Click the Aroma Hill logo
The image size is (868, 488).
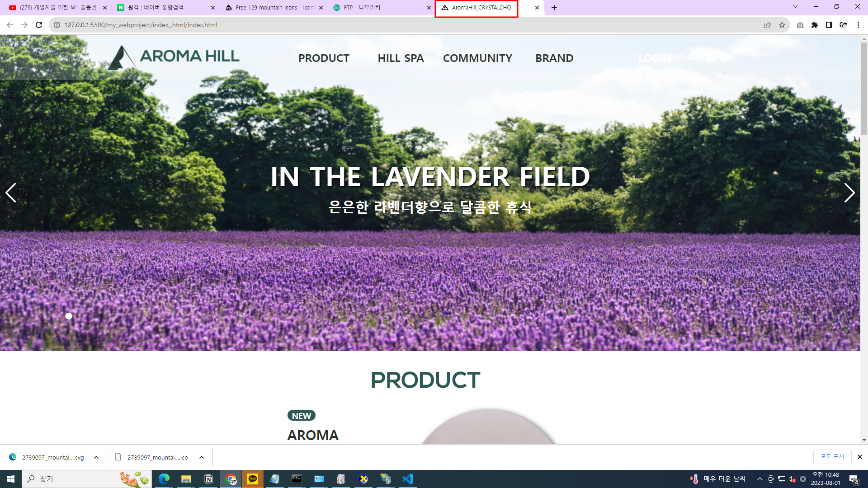tap(174, 57)
